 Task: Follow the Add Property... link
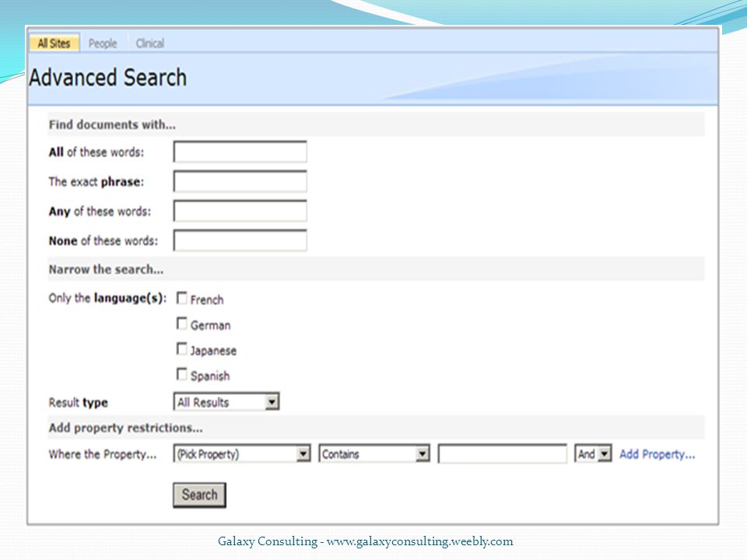tap(657, 454)
